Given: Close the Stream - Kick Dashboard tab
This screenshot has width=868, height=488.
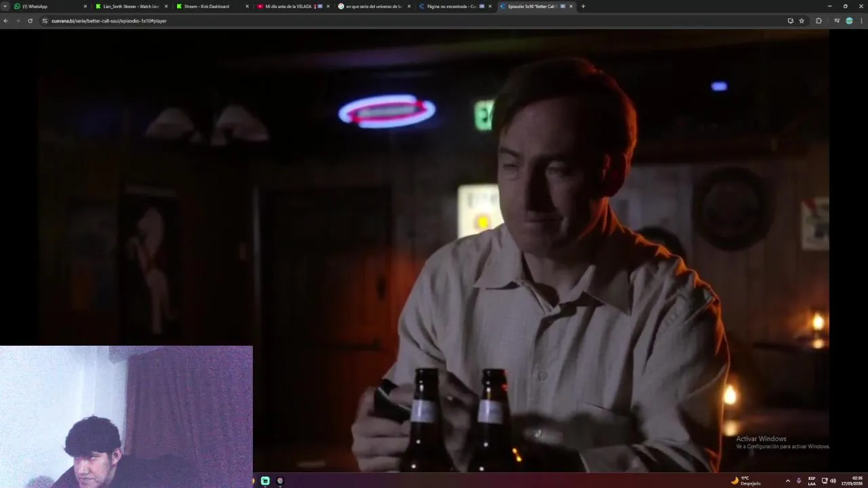Looking at the screenshot, I should coord(247,6).
